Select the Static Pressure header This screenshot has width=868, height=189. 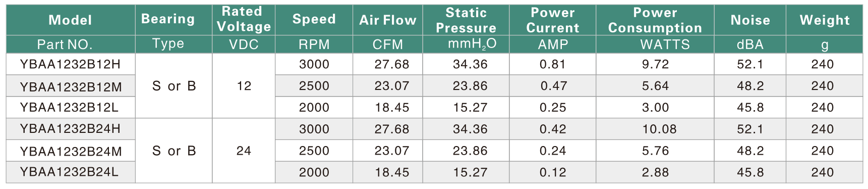coord(466,20)
